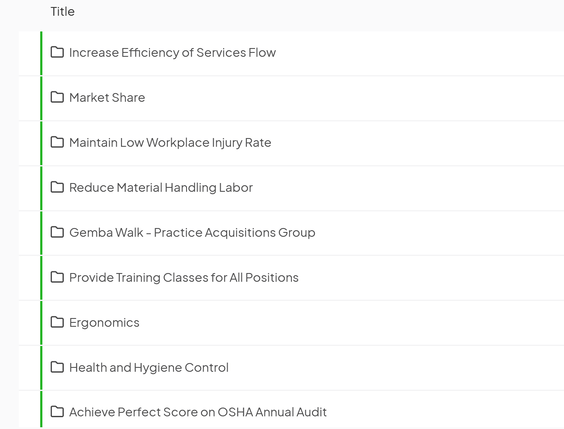
Task: Open Health and Hygiene Control entry
Action: (x=149, y=368)
